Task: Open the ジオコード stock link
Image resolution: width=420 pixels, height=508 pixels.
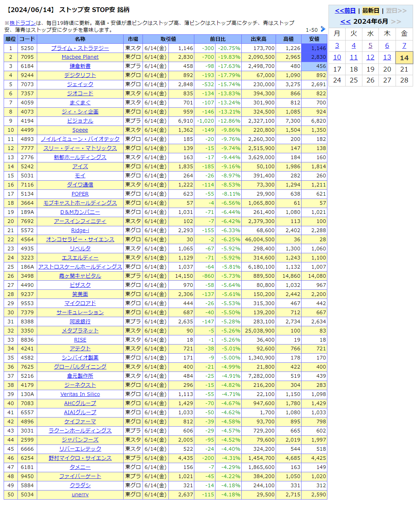Action: [x=80, y=94]
